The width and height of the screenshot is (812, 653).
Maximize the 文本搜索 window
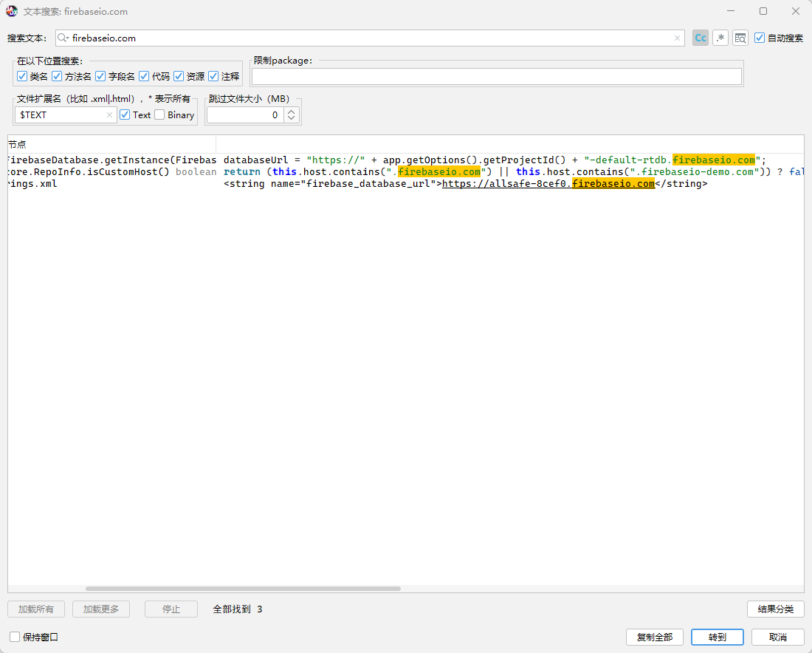point(763,11)
